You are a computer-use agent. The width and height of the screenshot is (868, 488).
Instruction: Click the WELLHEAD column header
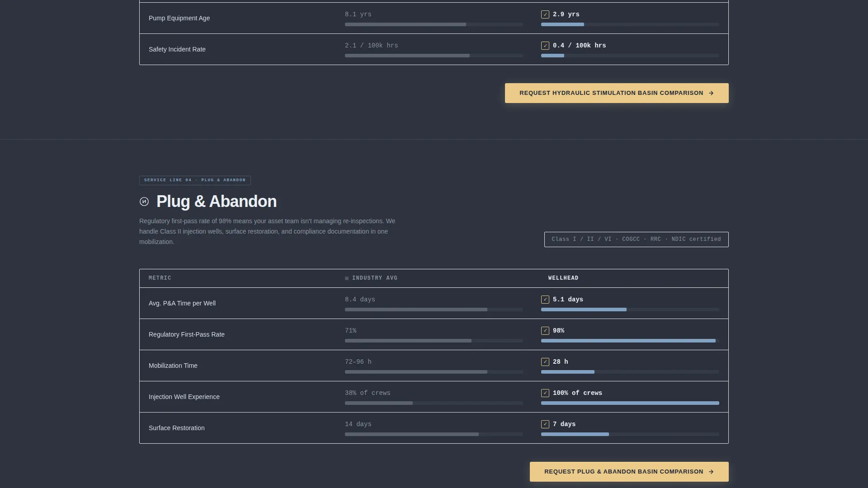tap(563, 278)
